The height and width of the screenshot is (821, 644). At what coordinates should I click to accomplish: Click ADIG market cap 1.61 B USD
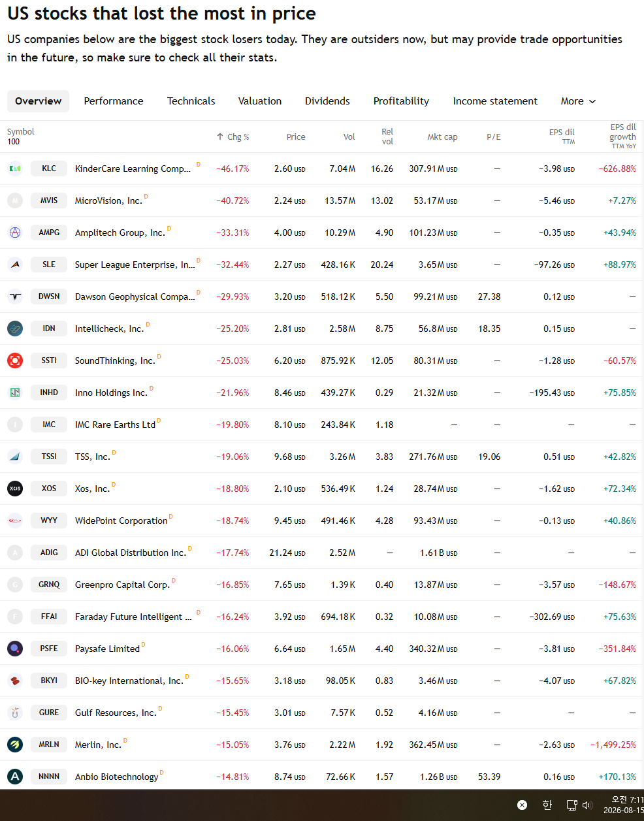pos(438,553)
